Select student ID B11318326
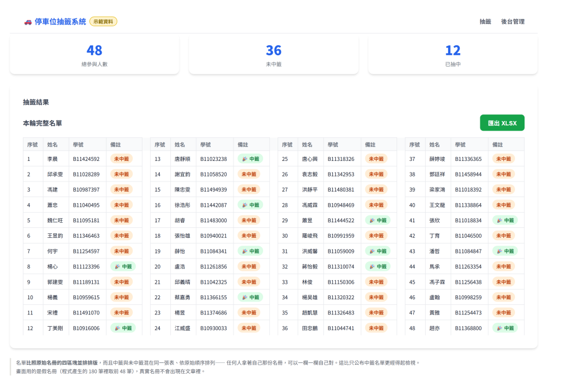The image size is (572, 392). coord(341,159)
